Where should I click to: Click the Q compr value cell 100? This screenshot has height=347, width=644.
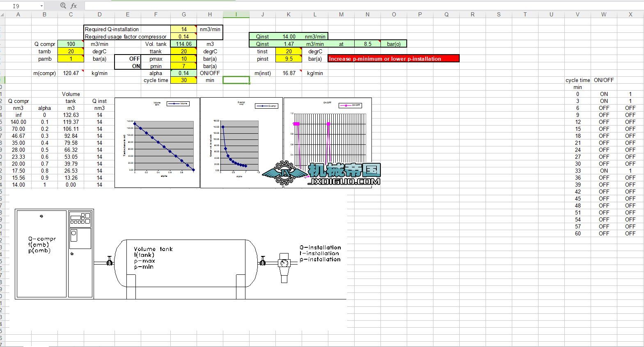pos(71,44)
